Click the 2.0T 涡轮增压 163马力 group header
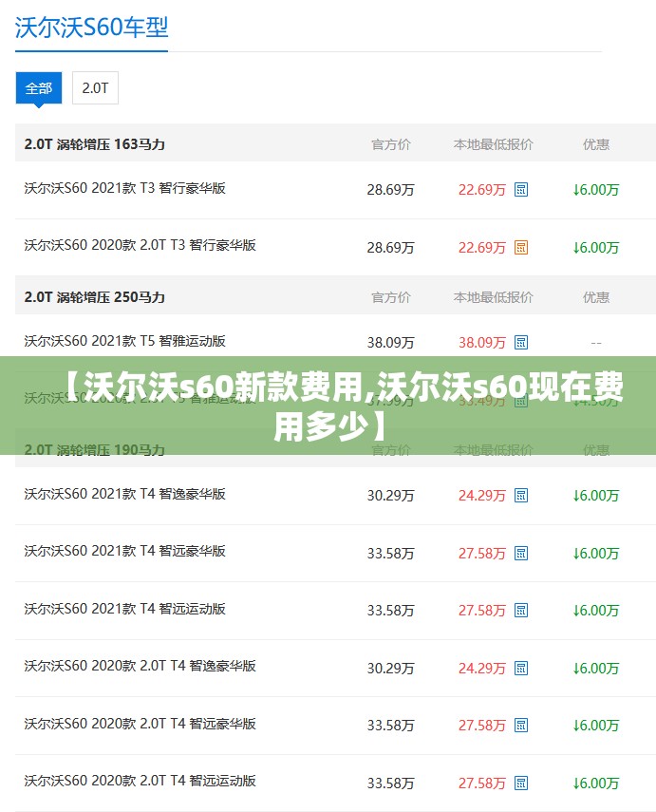Image resolution: width=656 pixels, height=812 pixels. pos(94,144)
